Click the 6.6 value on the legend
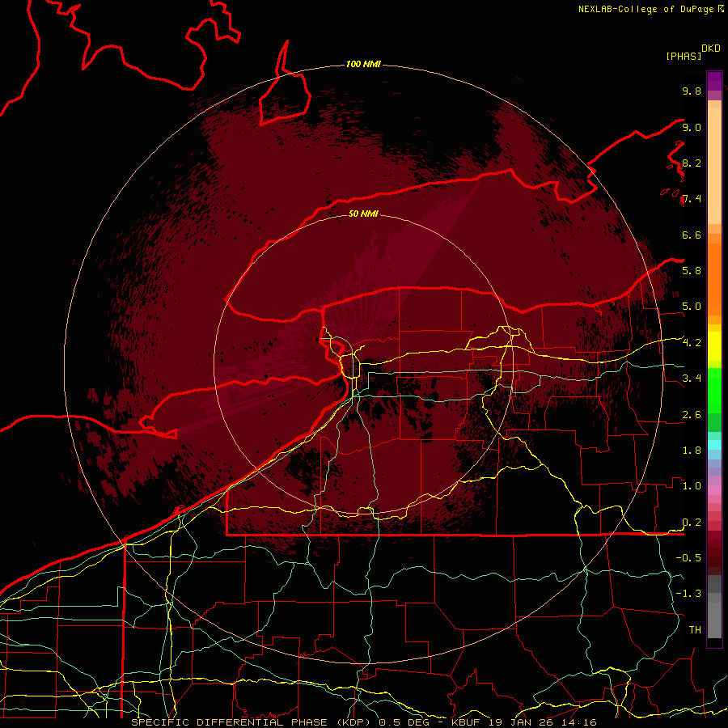The image size is (728, 728). [x=692, y=235]
